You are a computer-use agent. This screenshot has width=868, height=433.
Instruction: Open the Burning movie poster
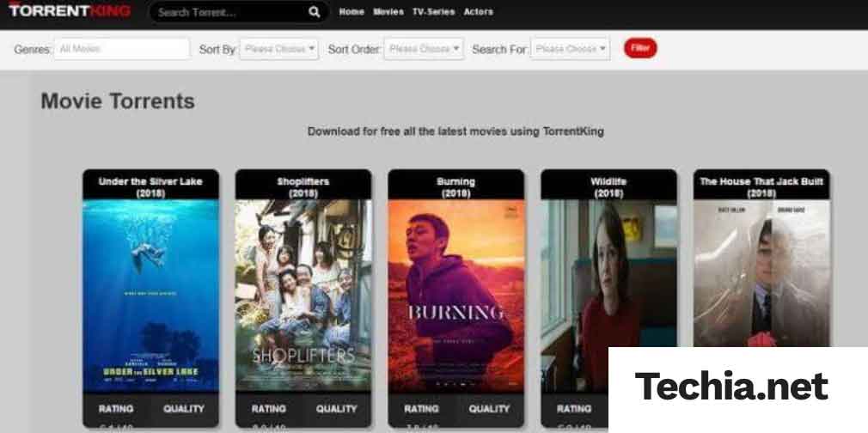pyautogui.click(x=456, y=296)
